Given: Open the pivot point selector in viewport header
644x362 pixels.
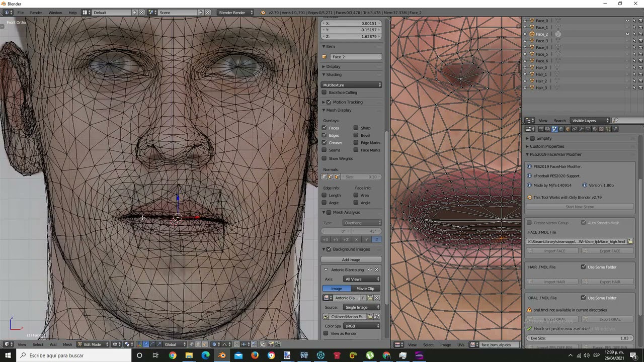Looking at the screenshot, I should pyautogui.click(x=128, y=344).
